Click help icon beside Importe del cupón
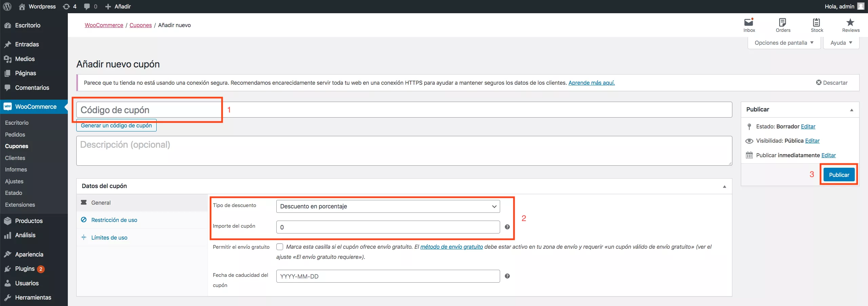868x306 pixels. (507, 227)
